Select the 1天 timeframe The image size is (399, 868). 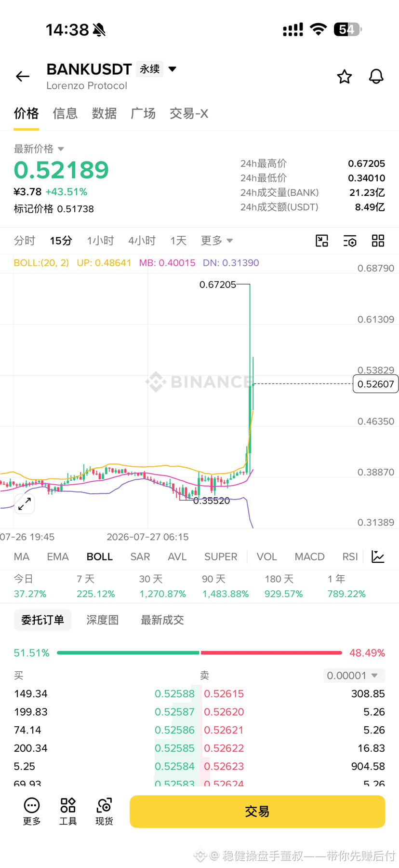coord(178,241)
